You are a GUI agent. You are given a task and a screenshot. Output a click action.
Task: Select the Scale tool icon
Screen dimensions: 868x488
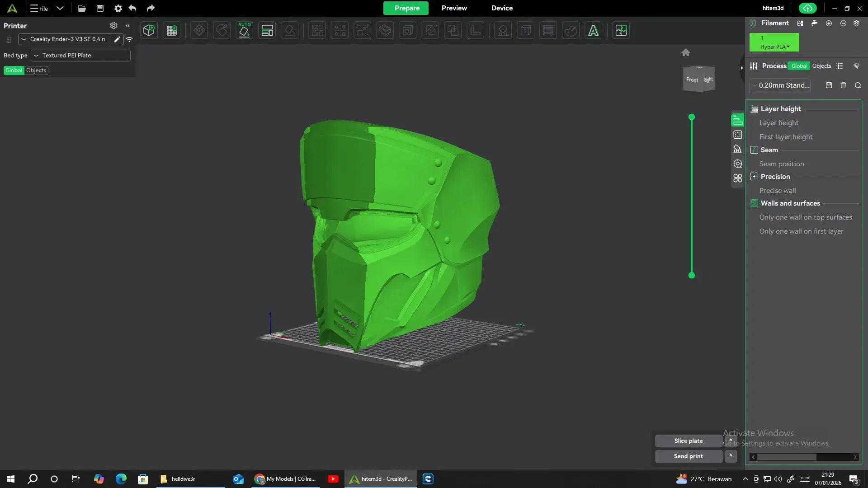tap(362, 30)
